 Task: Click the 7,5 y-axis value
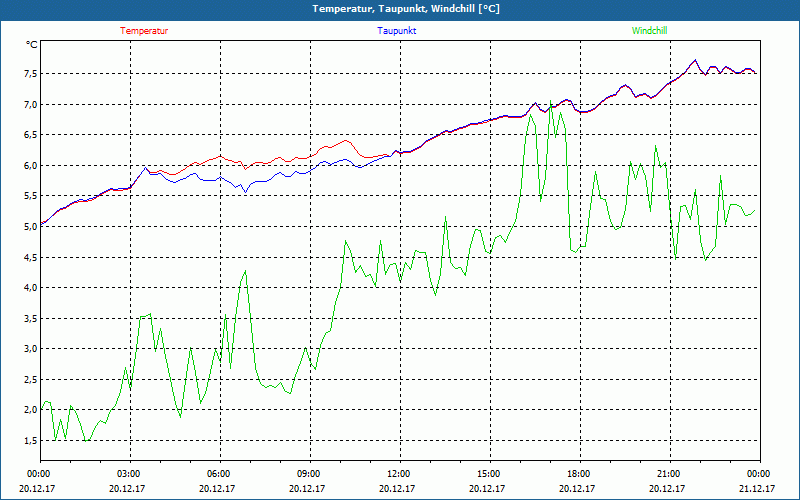point(31,74)
